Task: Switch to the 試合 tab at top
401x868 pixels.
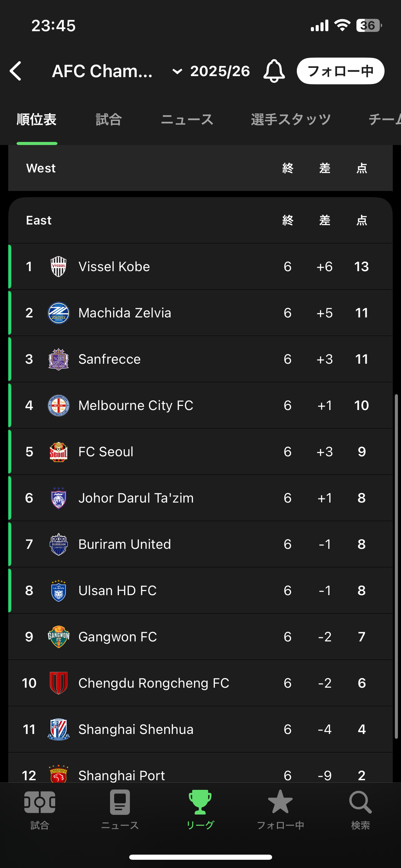Action: (x=109, y=120)
